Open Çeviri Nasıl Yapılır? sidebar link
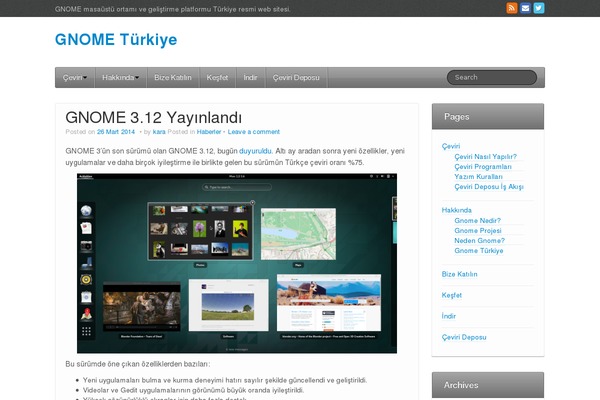 coord(485,157)
